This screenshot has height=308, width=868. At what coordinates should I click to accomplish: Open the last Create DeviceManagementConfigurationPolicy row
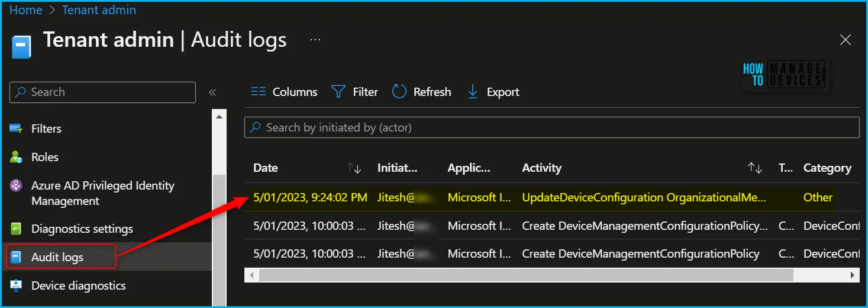[641, 254]
